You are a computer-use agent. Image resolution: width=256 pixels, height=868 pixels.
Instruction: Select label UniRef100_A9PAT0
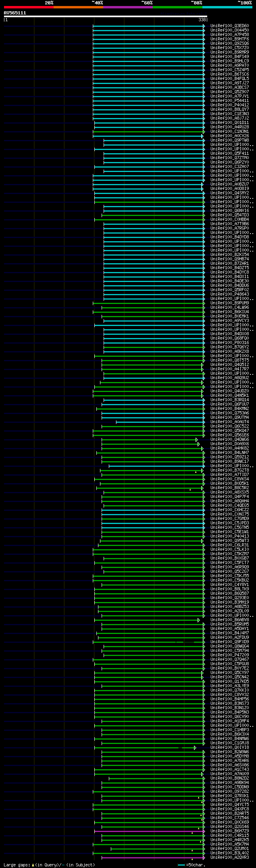point(230,66)
